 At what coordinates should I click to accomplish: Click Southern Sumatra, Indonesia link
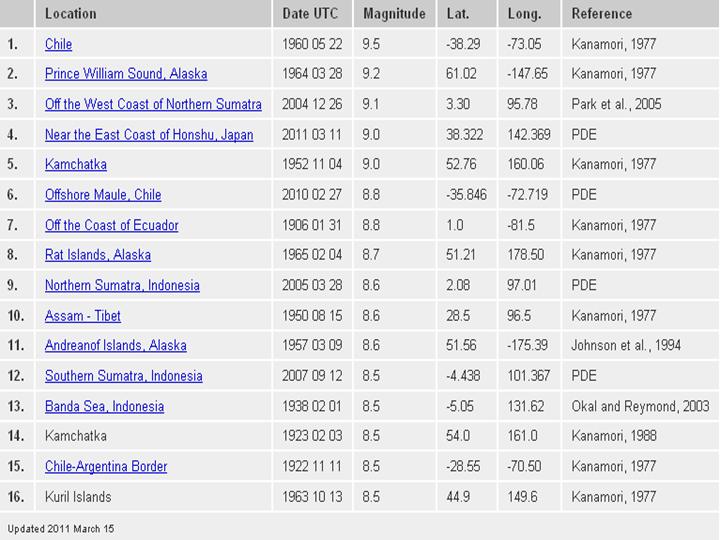click(x=124, y=376)
